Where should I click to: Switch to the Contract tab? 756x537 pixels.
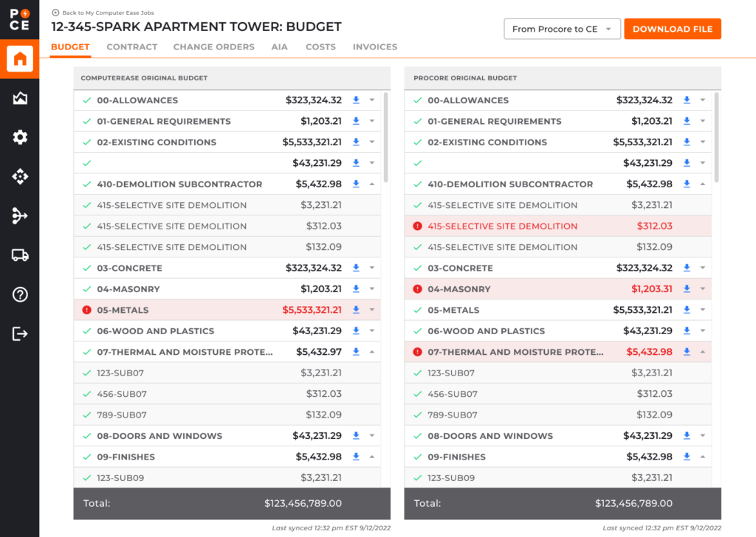coord(132,46)
